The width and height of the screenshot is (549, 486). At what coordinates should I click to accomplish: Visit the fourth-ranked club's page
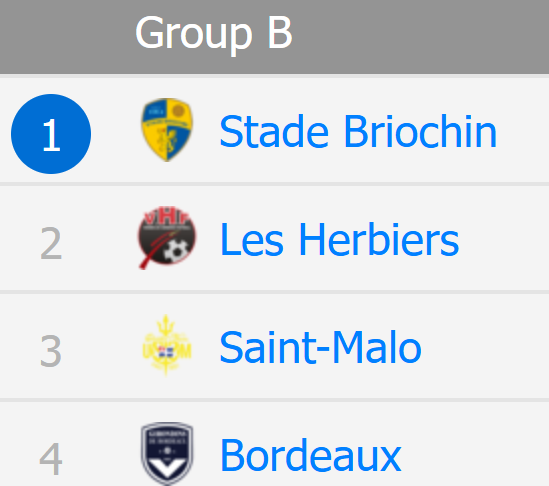pyautogui.click(x=311, y=455)
